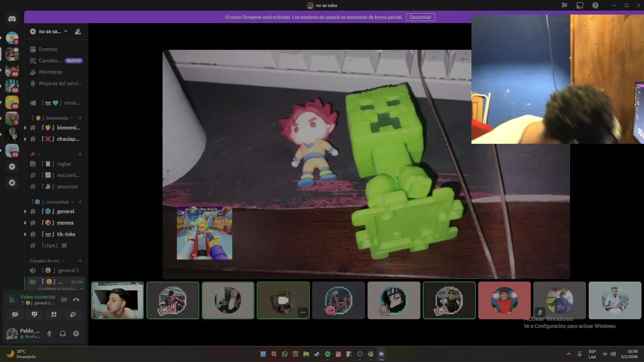644x362 pixels.
Task: Open Spotify from the taskbar
Action: coord(328,354)
